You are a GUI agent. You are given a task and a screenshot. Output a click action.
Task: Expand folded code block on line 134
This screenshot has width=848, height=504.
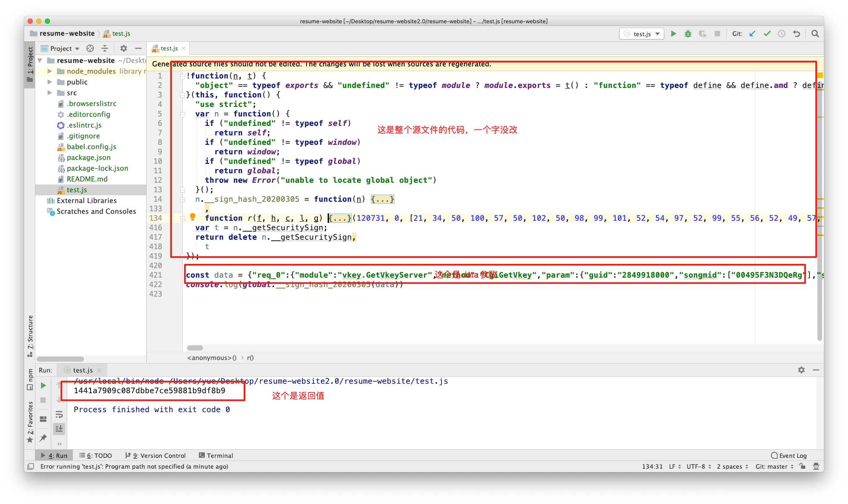pyautogui.click(x=340, y=218)
